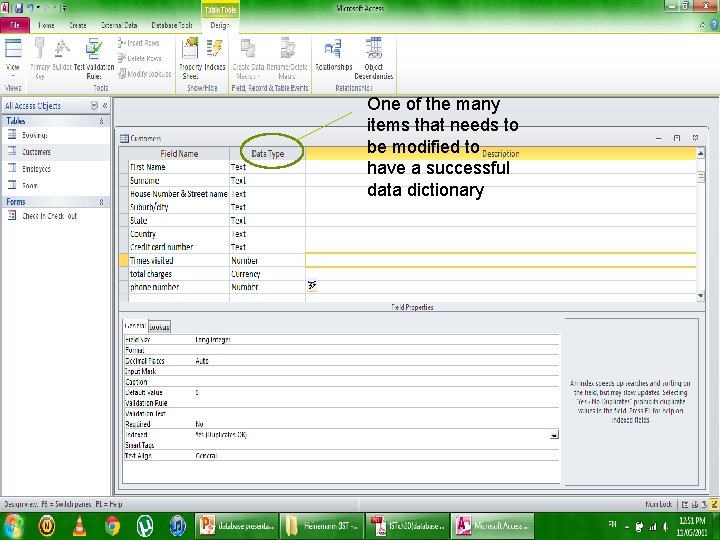This screenshot has height=540, width=720.
Task: Collapse the Forms group in navigation pane
Action: coord(101,202)
